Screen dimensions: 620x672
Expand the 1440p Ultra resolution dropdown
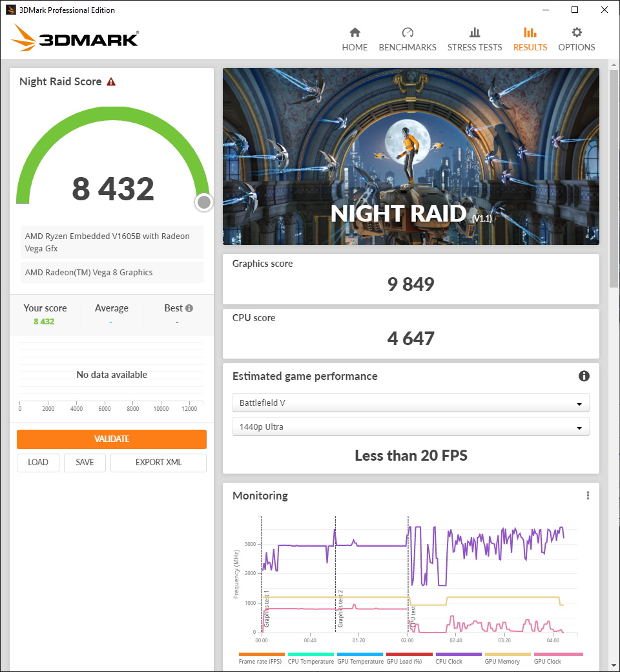tap(411, 427)
